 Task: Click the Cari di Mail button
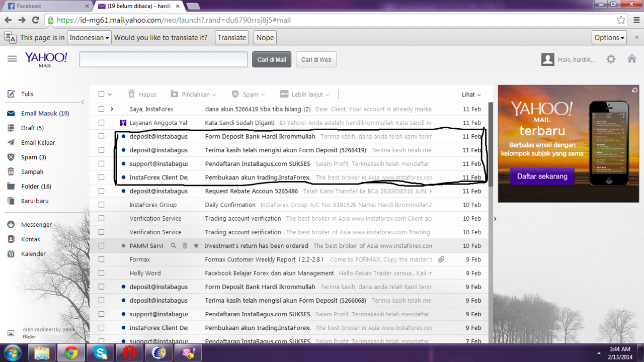pyautogui.click(x=272, y=59)
